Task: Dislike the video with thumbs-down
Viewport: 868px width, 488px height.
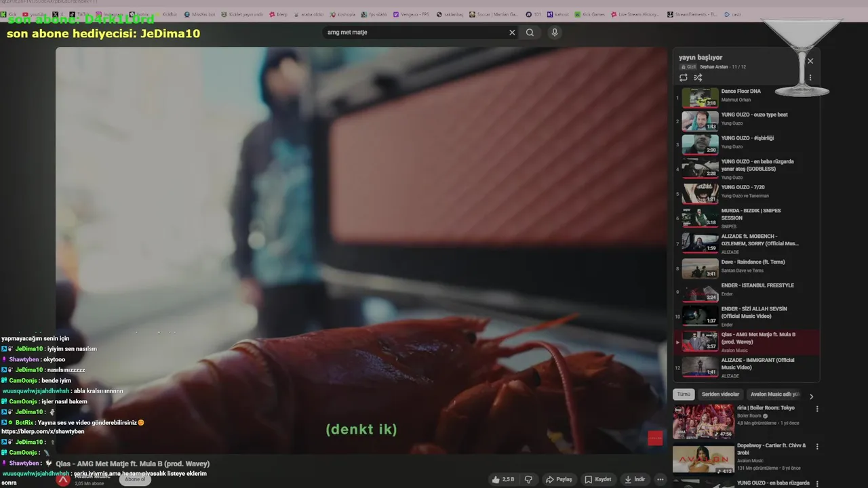Action: pos(529,479)
